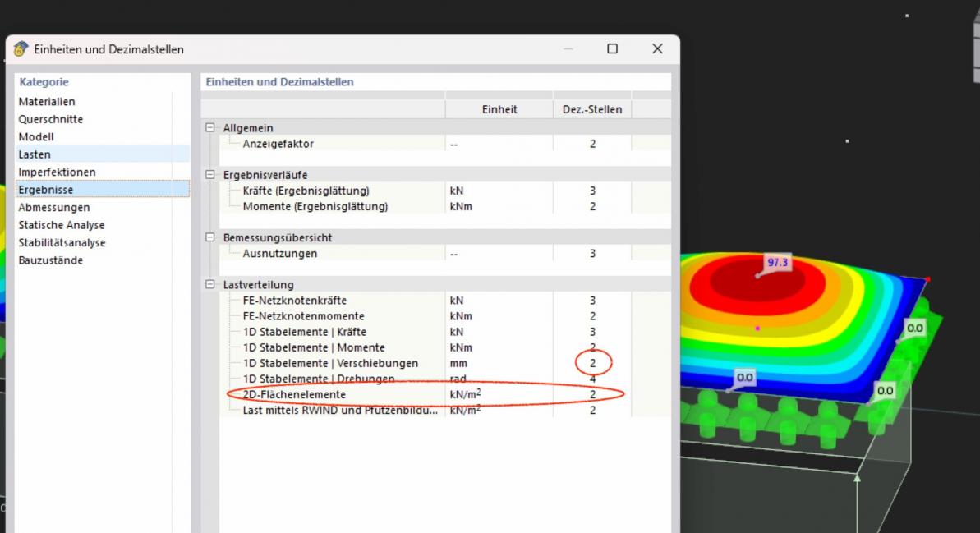Edit decimal places for Ausnutzungen
The width and height of the screenshot is (980, 533).
click(592, 253)
